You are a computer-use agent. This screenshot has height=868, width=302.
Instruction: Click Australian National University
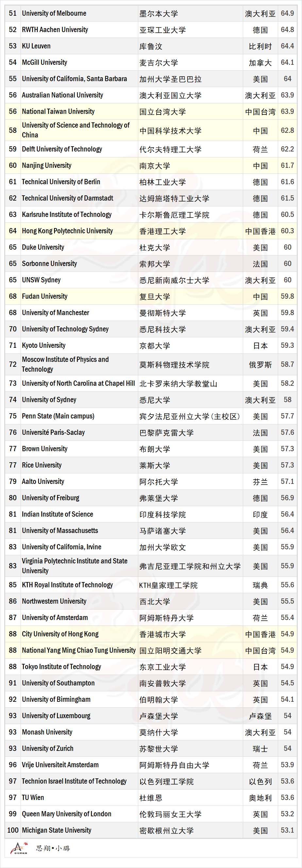pos(62,95)
